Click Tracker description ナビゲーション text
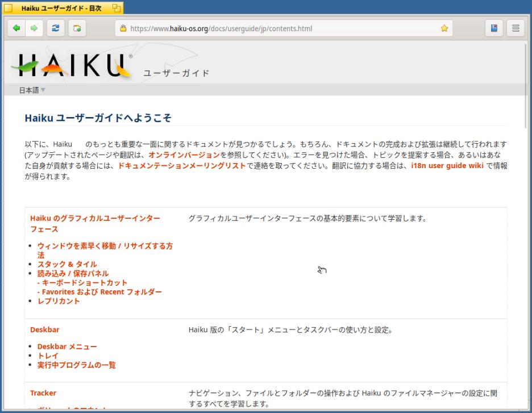The height and width of the screenshot is (413, 532). click(343, 398)
